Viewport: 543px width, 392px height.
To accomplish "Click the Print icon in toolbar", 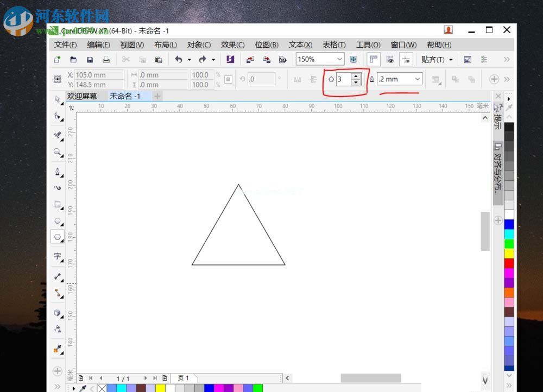I will (x=106, y=60).
